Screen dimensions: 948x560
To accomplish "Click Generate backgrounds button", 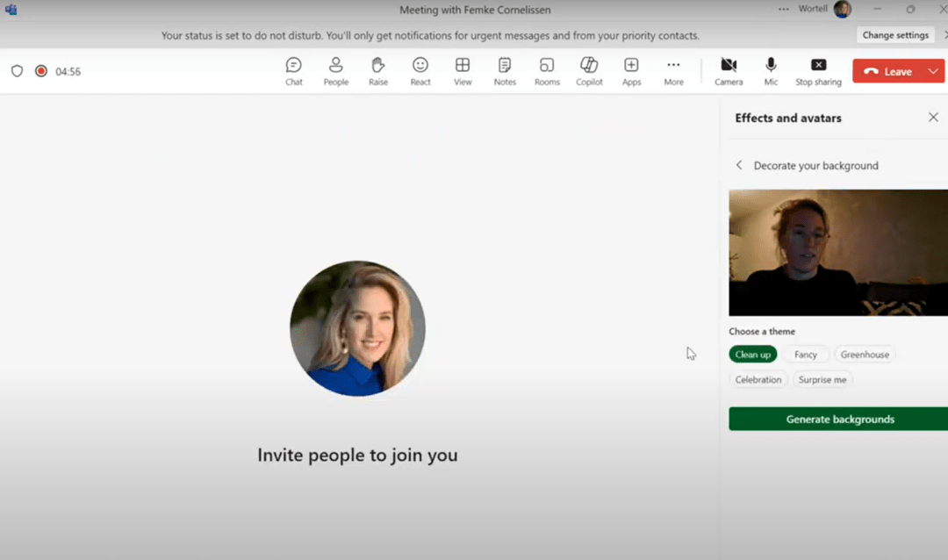I will pos(838,420).
